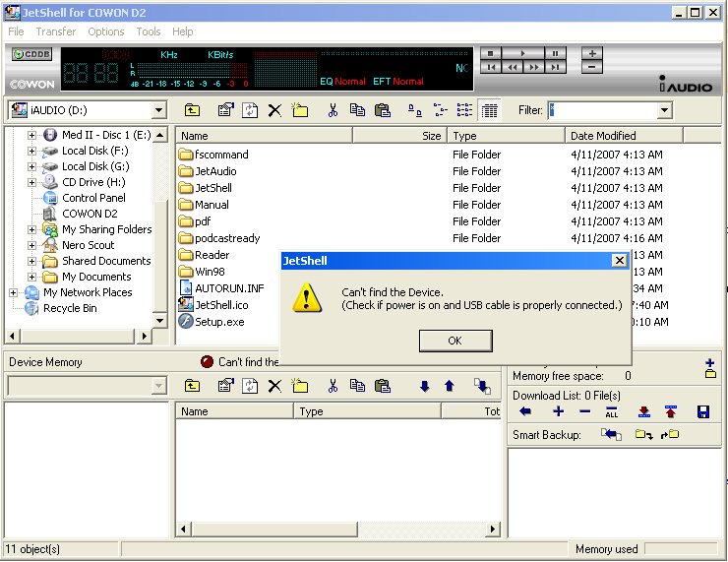Switch to large icons view
728x562 pixels.
pos(414,110)
